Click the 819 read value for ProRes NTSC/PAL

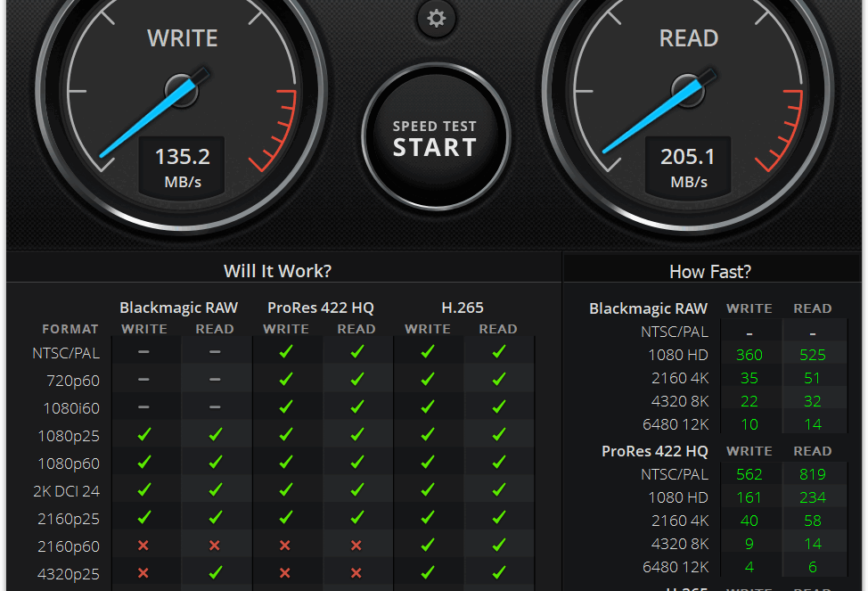click(812, 474)
